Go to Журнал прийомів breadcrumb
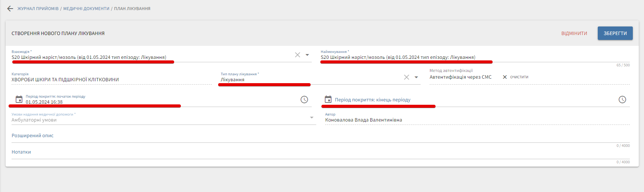The image size is (644, 192). pos(38,9)
